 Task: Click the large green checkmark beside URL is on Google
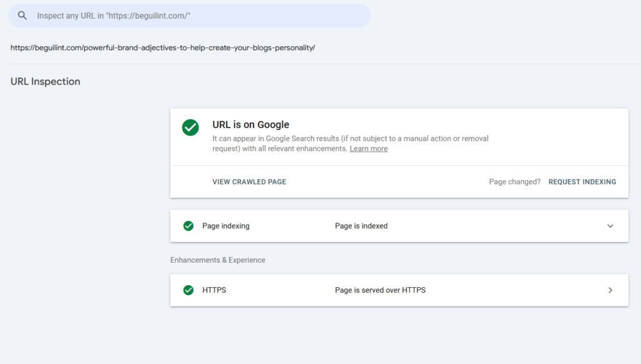[x=190, y=128]
